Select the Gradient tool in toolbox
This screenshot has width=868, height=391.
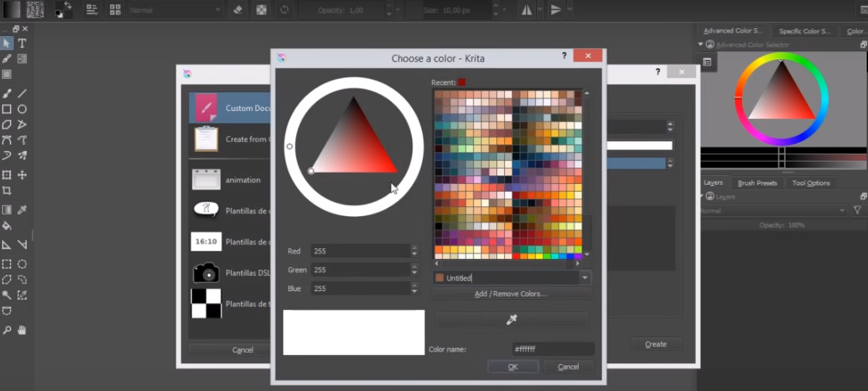7,210
